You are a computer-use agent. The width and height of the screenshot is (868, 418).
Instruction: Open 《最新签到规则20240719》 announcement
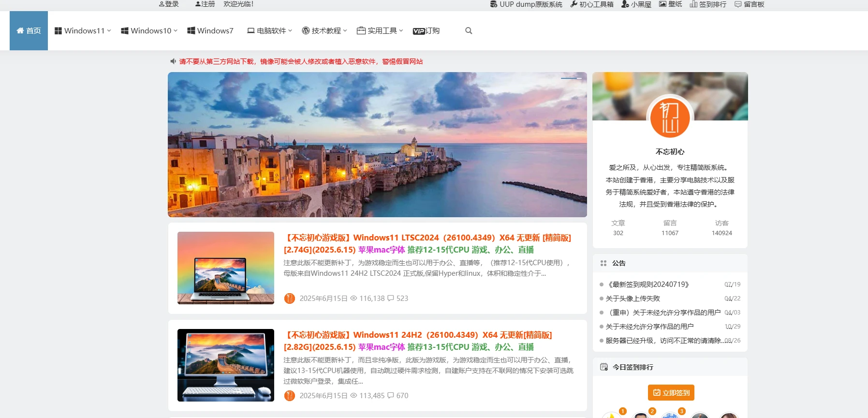[647, 284]
